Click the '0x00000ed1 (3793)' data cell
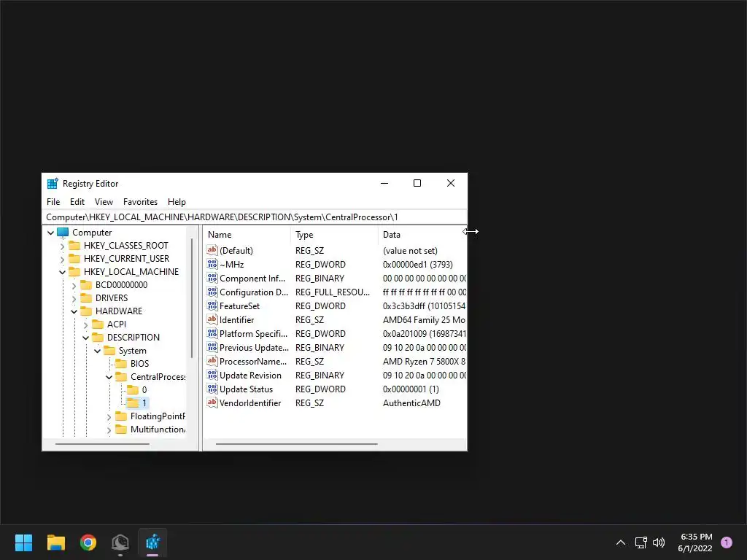The width and height of the screenshot is (747, 560). click(x=418, y=264)
